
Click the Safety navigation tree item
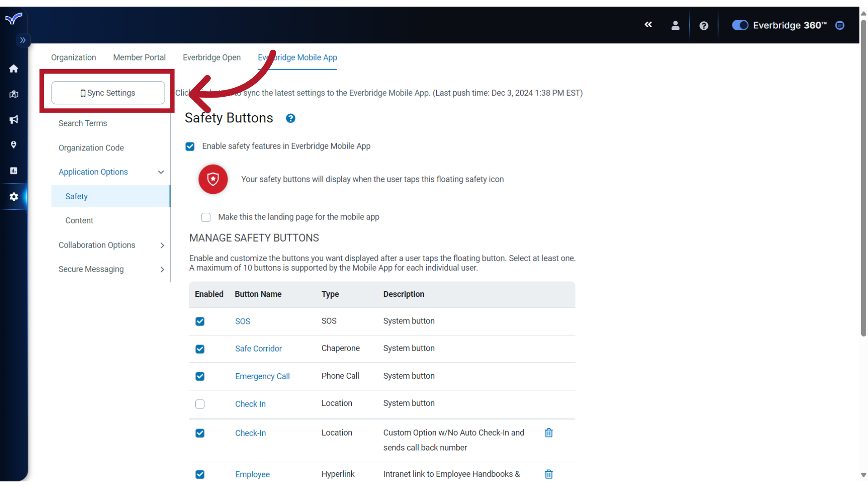coord(76,196)
